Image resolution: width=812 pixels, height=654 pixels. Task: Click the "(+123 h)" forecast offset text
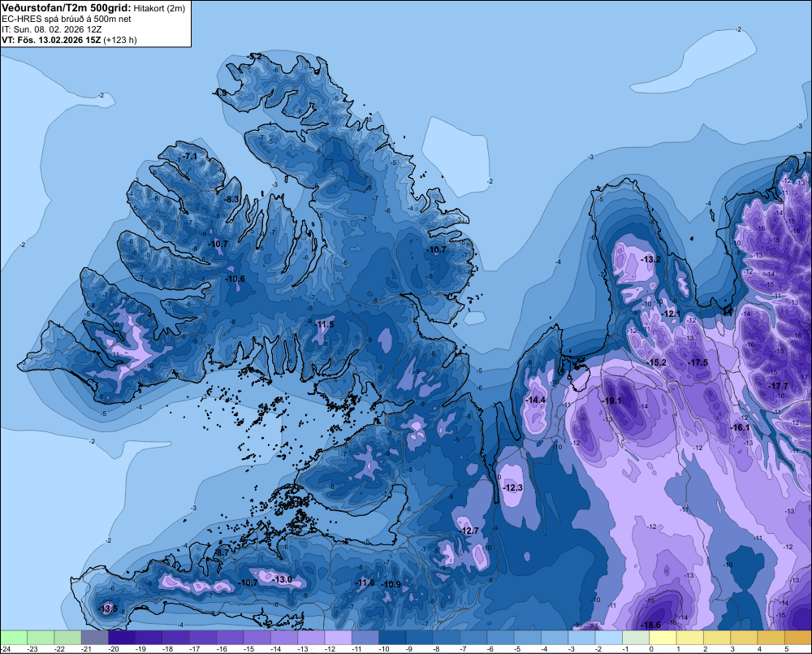point(120,40)
